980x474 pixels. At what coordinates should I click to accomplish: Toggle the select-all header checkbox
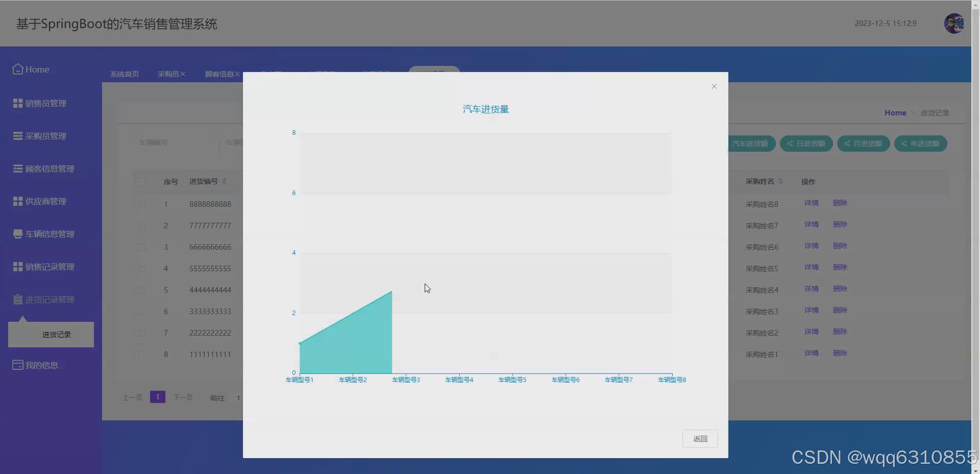click(x=142, y=182)
